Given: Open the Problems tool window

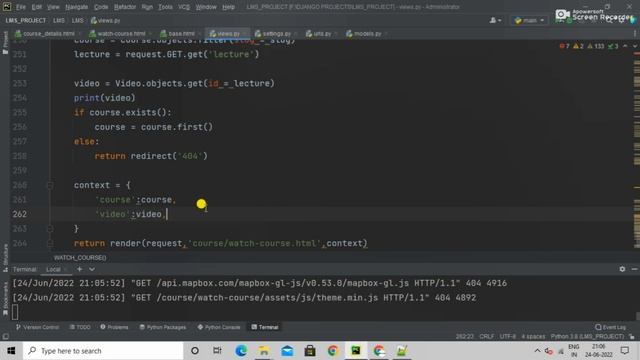Looking at the screenshot, I should click(x=114, y=327).
